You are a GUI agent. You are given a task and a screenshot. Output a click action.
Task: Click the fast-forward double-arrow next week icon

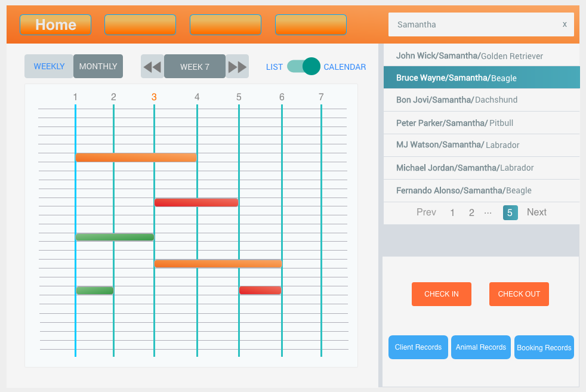(238, 67)
